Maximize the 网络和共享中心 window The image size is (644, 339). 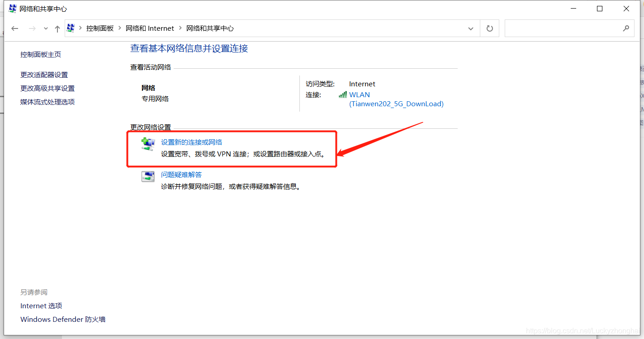pos(600,9)
